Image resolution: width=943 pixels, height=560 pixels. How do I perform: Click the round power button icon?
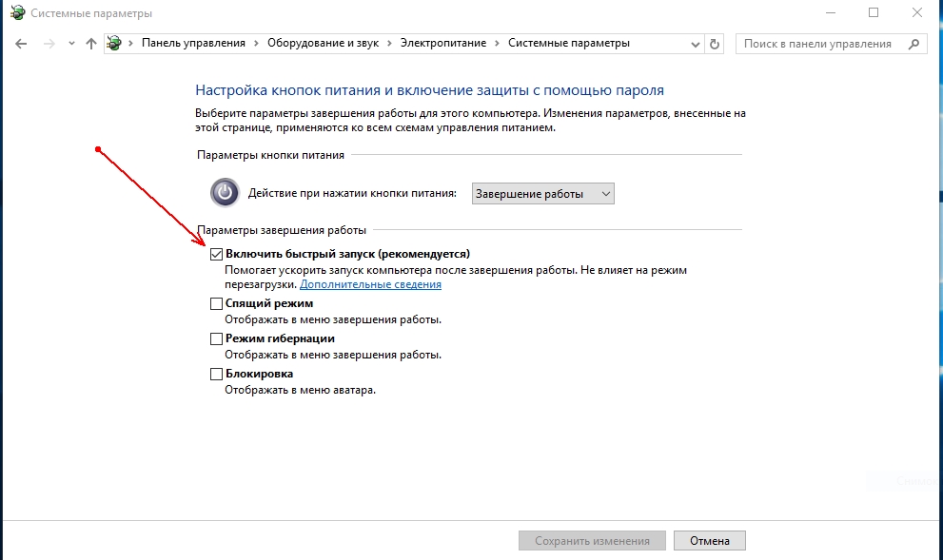(225, 193)
